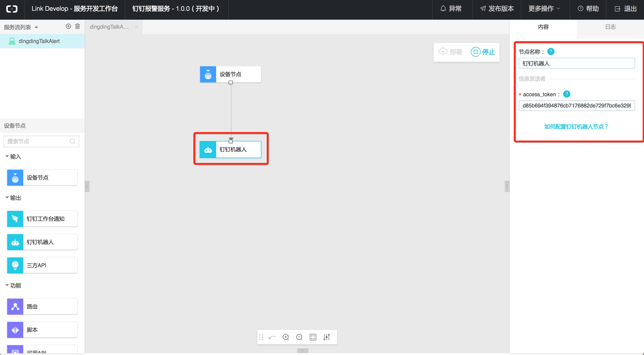The image size is (644, 355).
Task: Collapse the 输入 category
Action: [7, 156]
